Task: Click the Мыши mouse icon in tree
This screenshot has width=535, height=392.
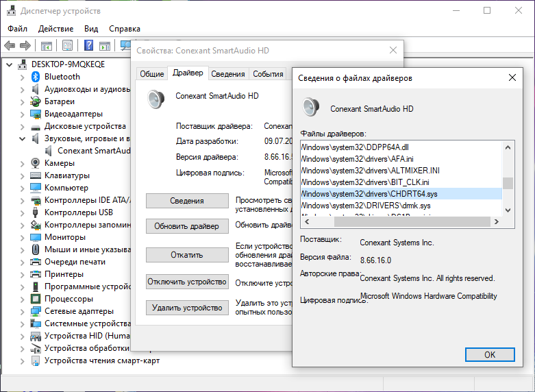Action: (x=36, y=249)
